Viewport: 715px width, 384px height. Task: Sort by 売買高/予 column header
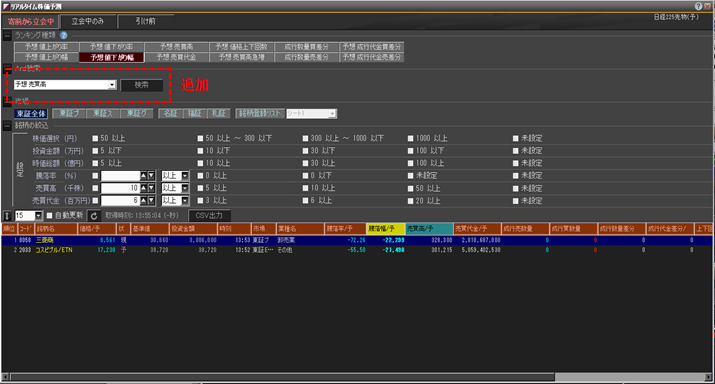(429, 228)
